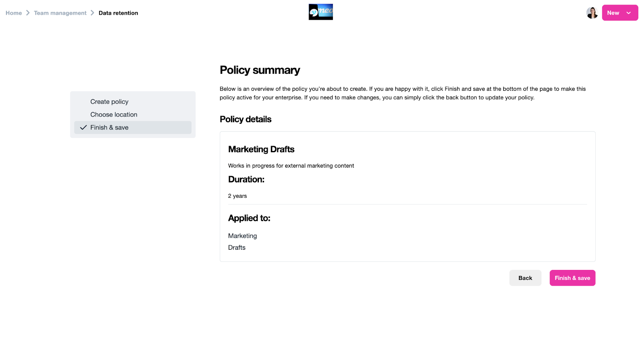Click the Back button
Viewport: 644px width, 346px height.
point(525,278)
